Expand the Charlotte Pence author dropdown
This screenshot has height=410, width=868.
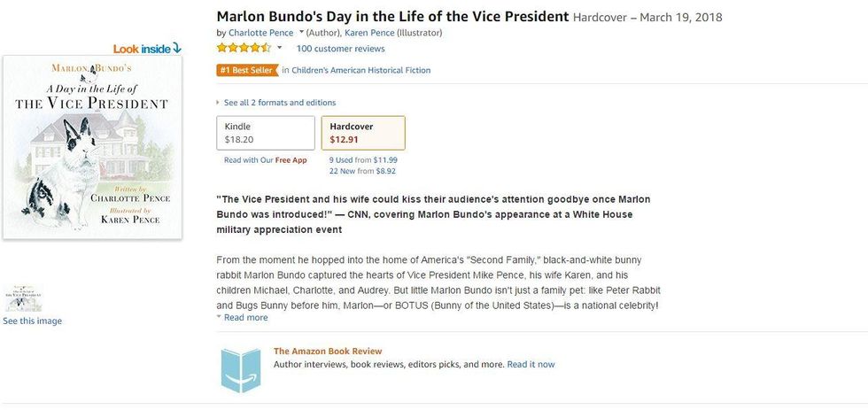(302, 33)
